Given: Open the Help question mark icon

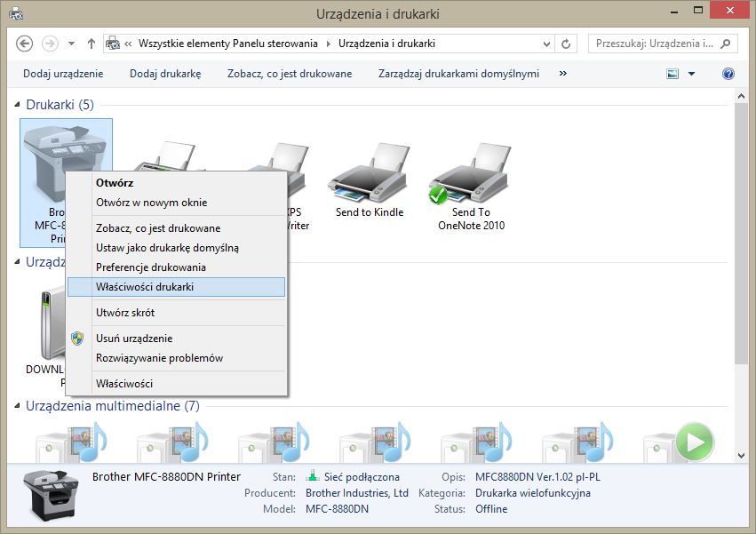Looking at the screenshot, I should pyautogui.click(x=728, y=74).
